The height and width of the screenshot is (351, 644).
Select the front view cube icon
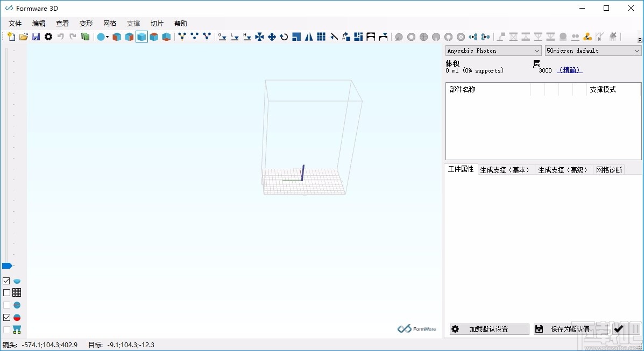coord(141,37)
